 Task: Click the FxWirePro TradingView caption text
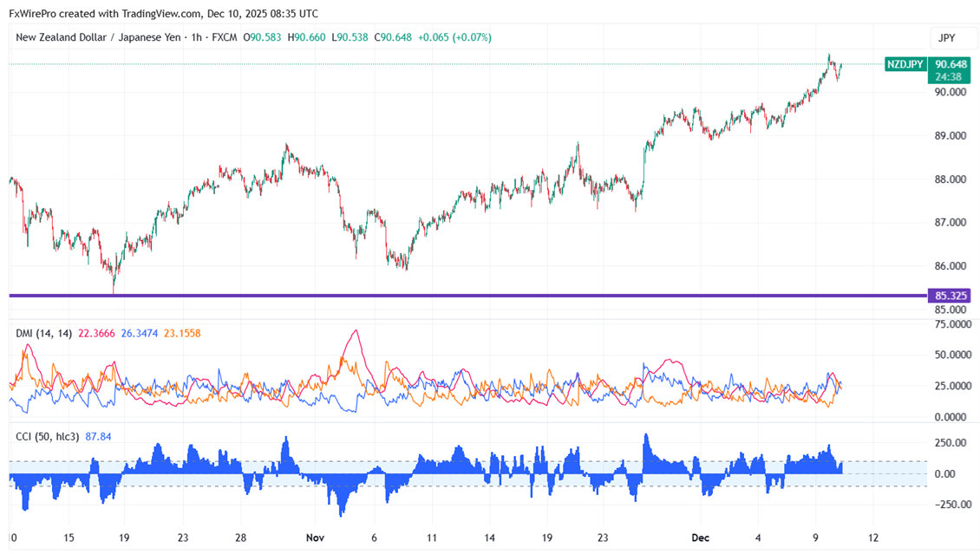coord(164,13)
